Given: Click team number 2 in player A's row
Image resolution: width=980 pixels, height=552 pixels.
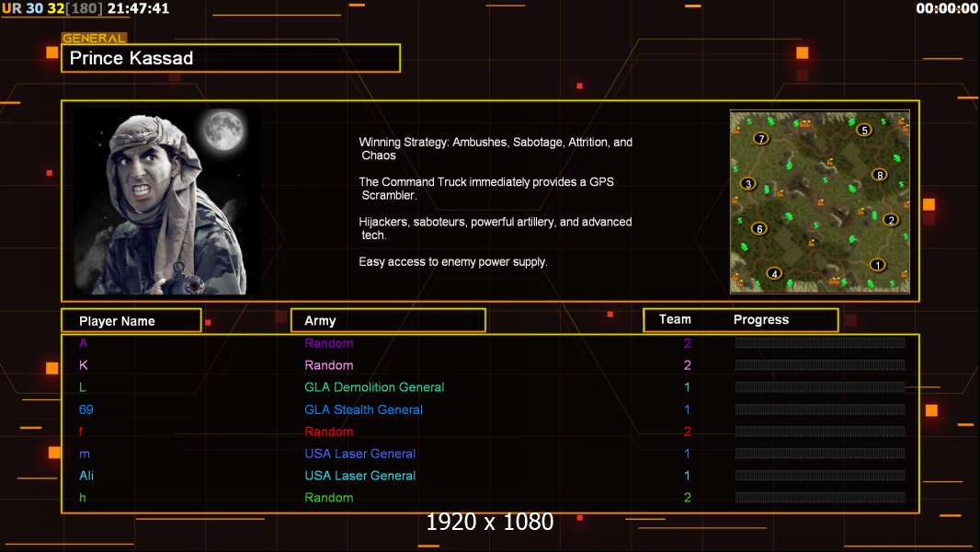Looking at the screenshot, I should click(688, 342).
